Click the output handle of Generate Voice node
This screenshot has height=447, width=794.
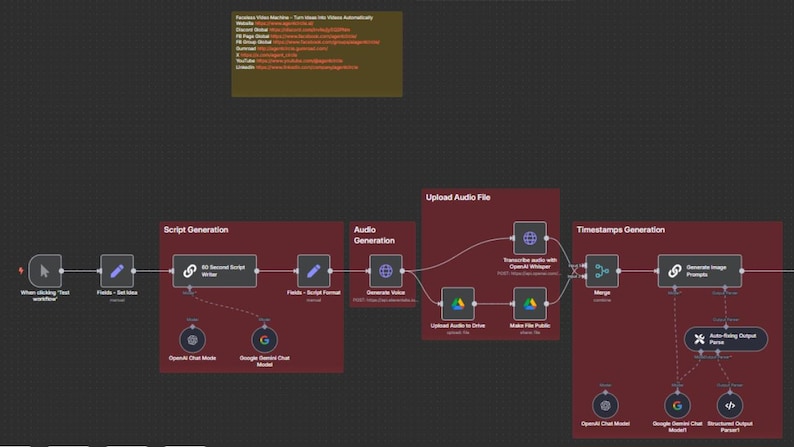pos(403,271)
